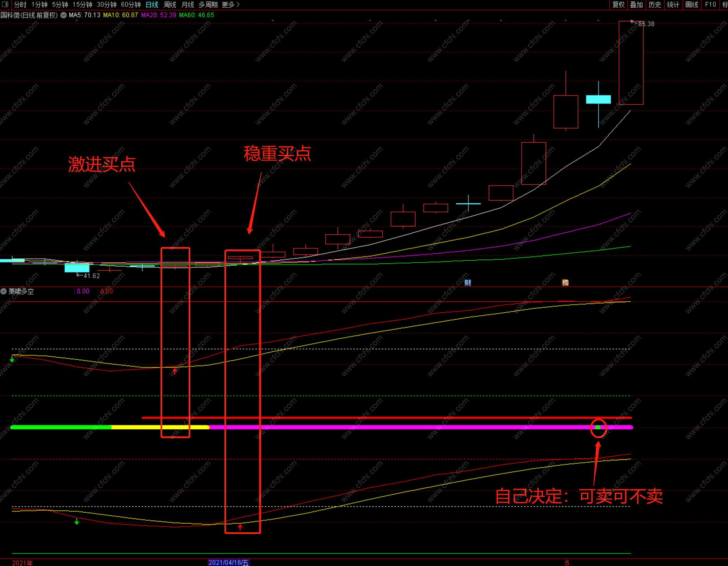Open the 财 finance marker icon
The image size is (728, 566).
point(467,283)
